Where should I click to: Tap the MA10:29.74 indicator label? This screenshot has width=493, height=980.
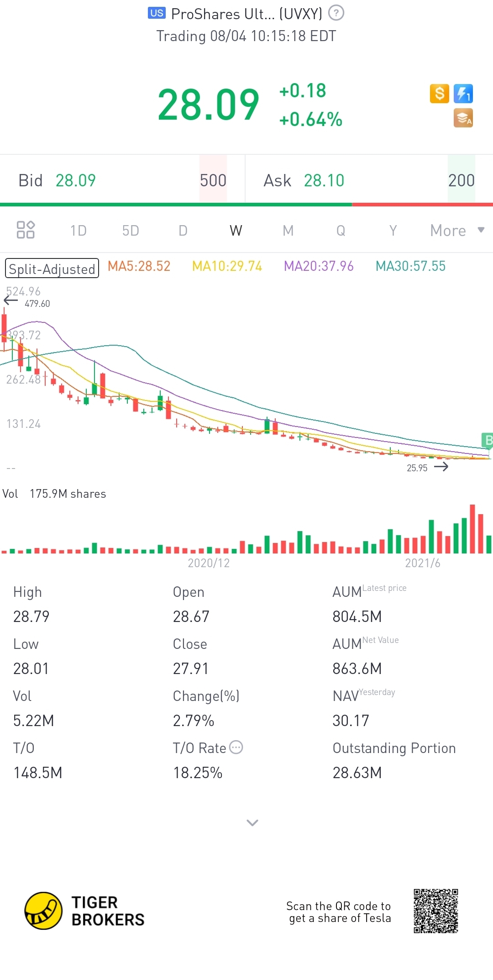point(227,266)
